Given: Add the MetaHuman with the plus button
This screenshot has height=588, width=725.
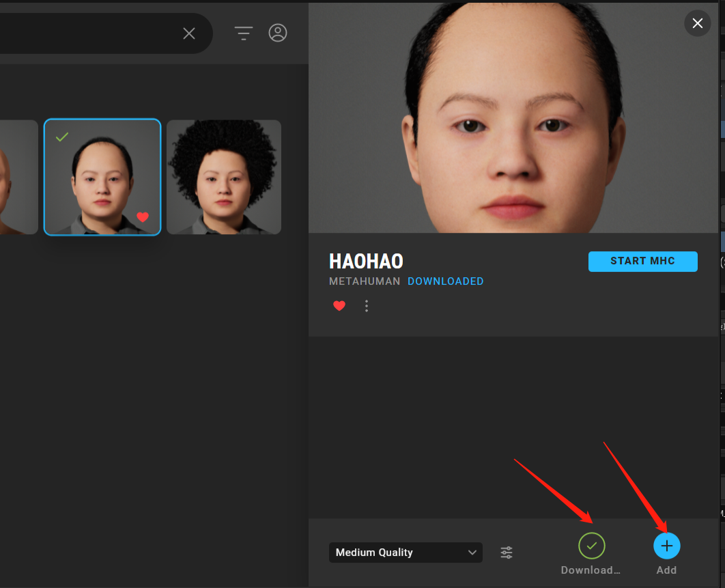Looking at the screenshot, I should coord(666,546).
